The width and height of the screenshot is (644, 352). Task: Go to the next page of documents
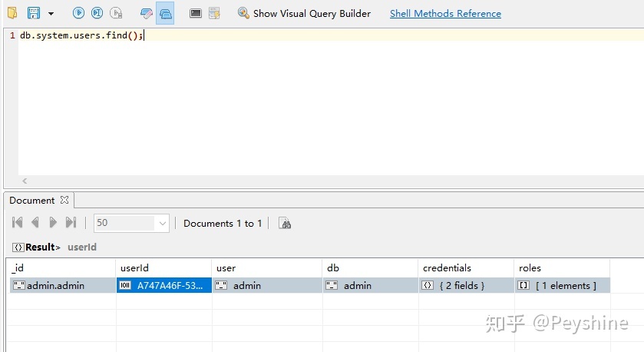(52, 222)
